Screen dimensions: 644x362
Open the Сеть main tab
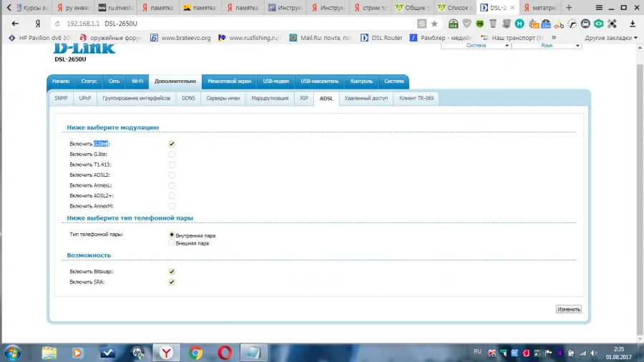tap(114, 82)
